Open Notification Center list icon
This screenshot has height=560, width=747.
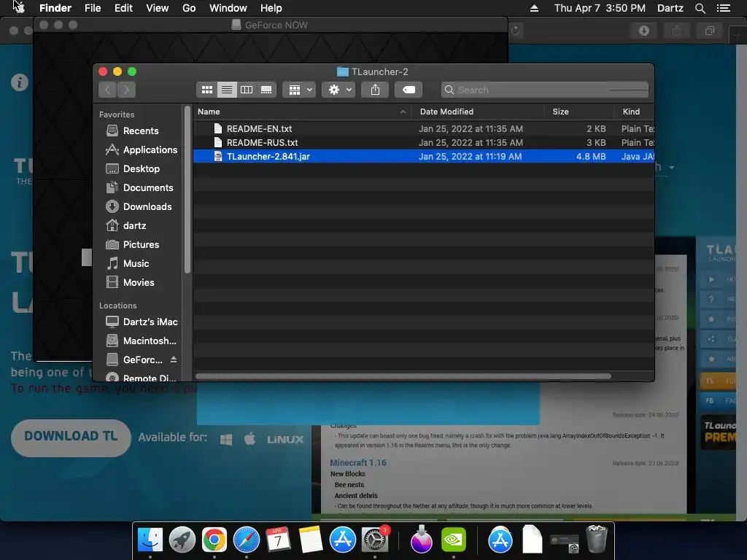pyautogui.click(x=724, y=8)
